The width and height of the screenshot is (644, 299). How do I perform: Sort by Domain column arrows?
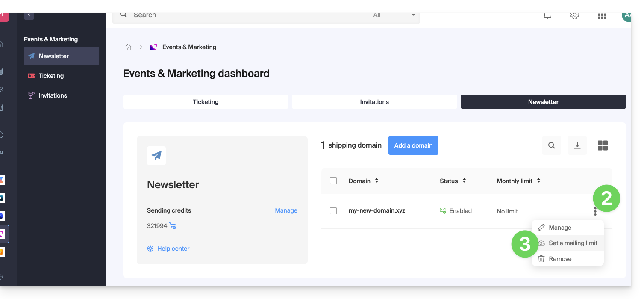pos(376,181)
